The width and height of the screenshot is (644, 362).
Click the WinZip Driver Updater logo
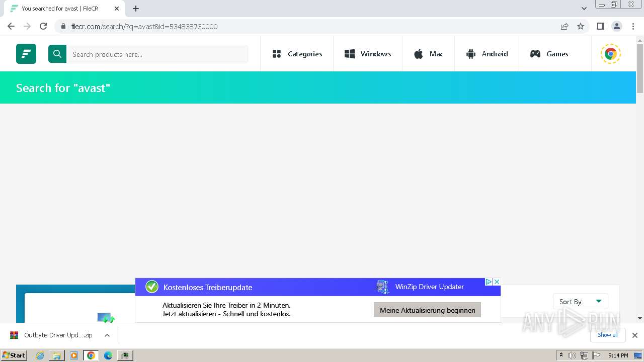(x=383, y=287)
